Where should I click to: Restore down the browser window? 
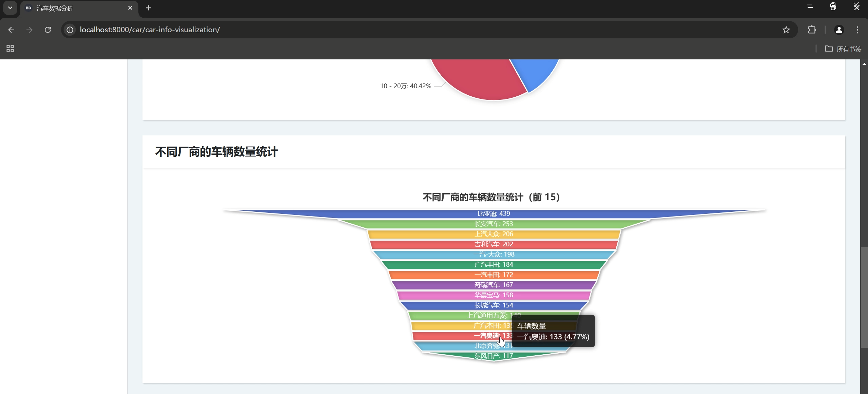[833, 7]
